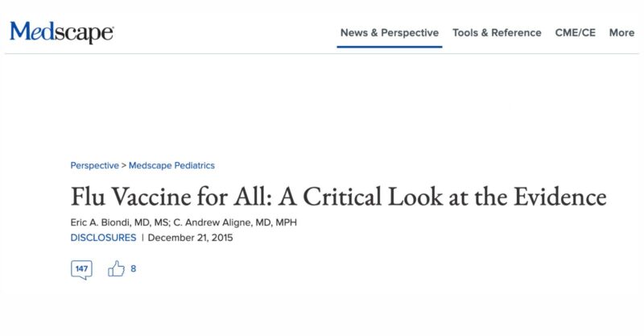Open the Medscape Pediatrics breadcrumb link
This screenshot has width=644, height=336.
tap(171, 165)
